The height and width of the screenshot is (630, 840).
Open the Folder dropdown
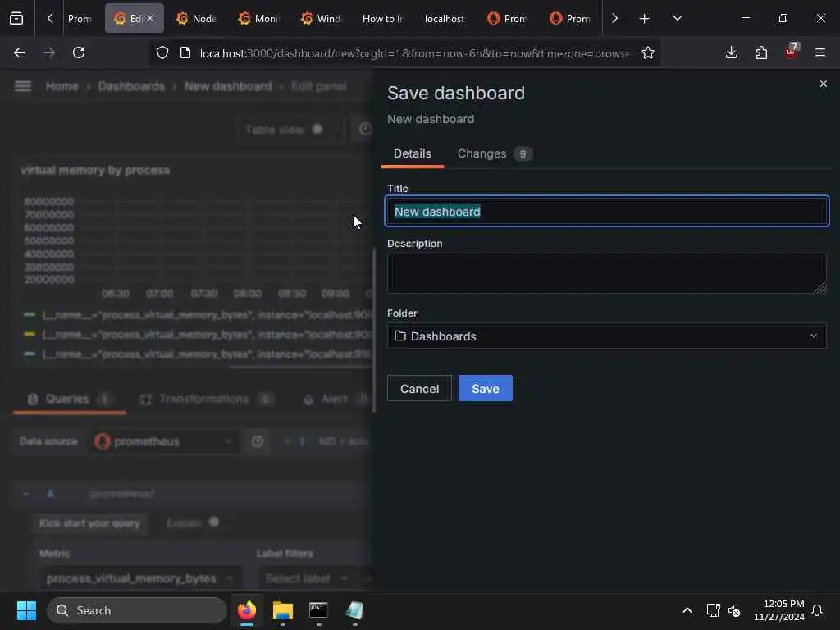(x=607, y=336)
